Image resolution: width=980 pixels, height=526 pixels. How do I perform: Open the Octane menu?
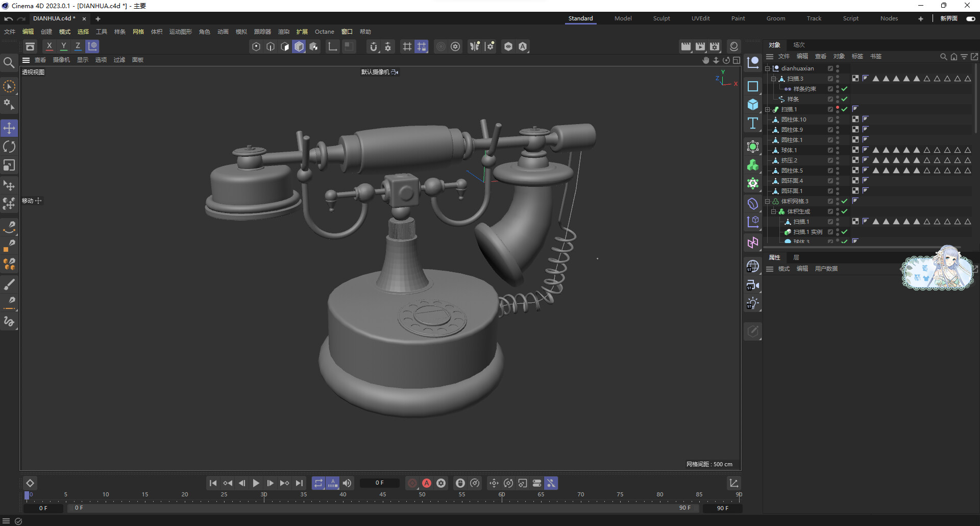tap(324, 32)
